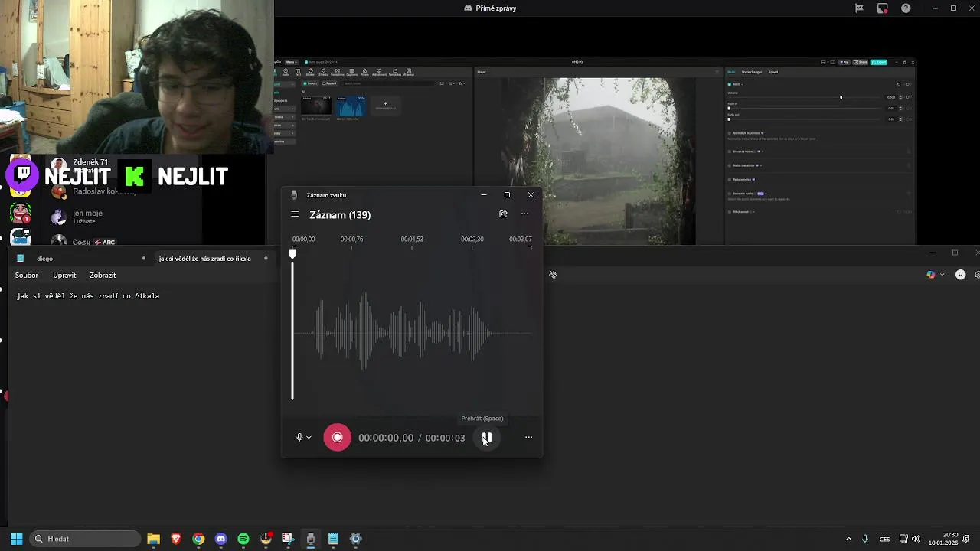Share the Záznam (139) recording

click(x=503, y=214)
